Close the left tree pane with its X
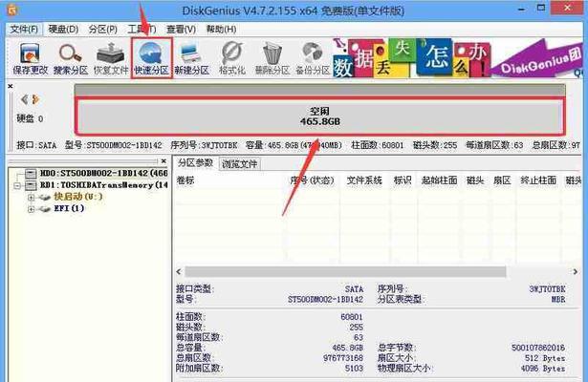Screen dimensions: 588x382 [163, 161]
